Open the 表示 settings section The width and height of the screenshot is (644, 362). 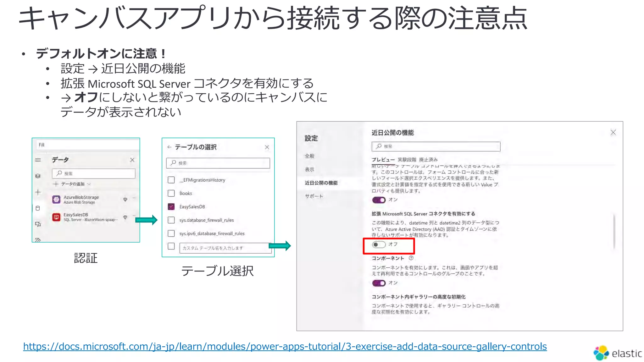pos(309,169)
